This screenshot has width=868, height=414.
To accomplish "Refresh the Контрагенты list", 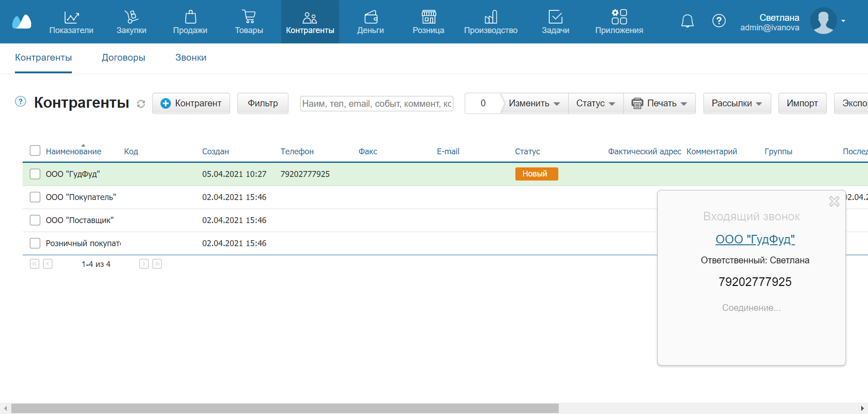I will tap(141, 104).
